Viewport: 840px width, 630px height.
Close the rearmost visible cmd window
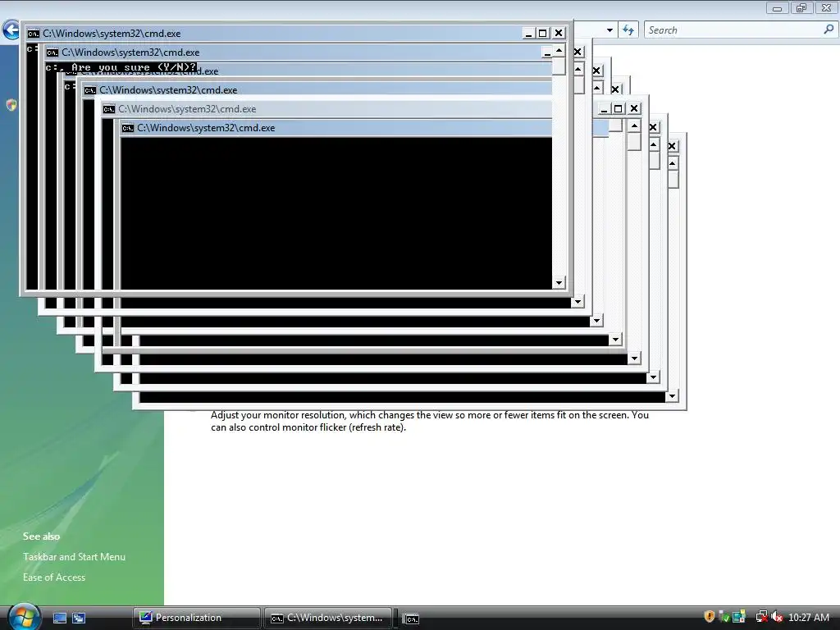673,146
